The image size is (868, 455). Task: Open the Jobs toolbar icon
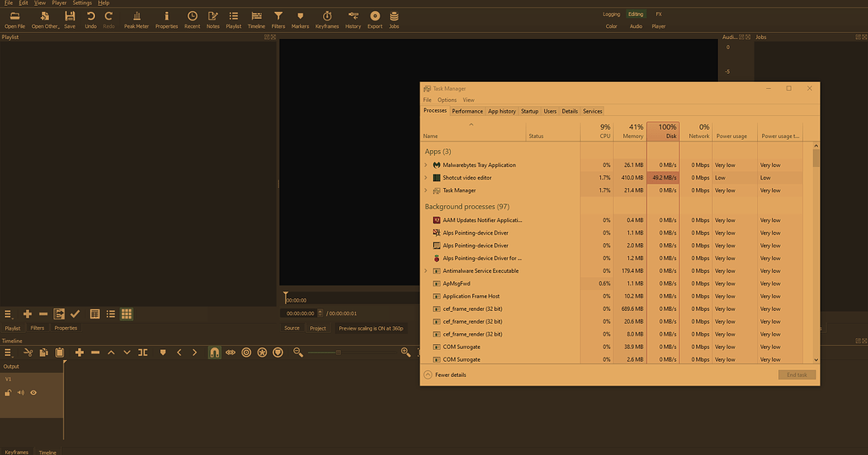tap(393, 17)
